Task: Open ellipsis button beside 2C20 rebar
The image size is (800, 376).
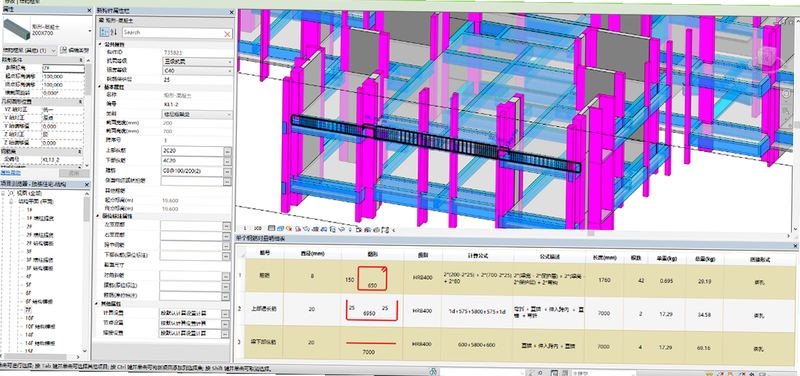Action: coord(227,152)
